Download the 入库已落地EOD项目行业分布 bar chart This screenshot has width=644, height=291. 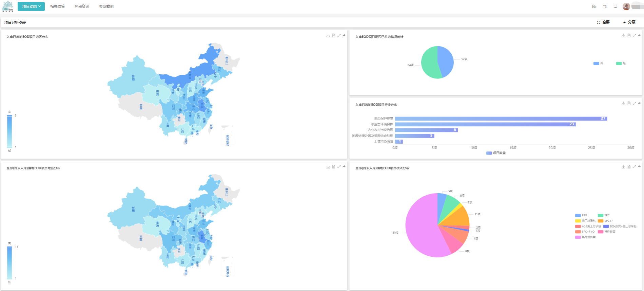click(x=623, y=104)
